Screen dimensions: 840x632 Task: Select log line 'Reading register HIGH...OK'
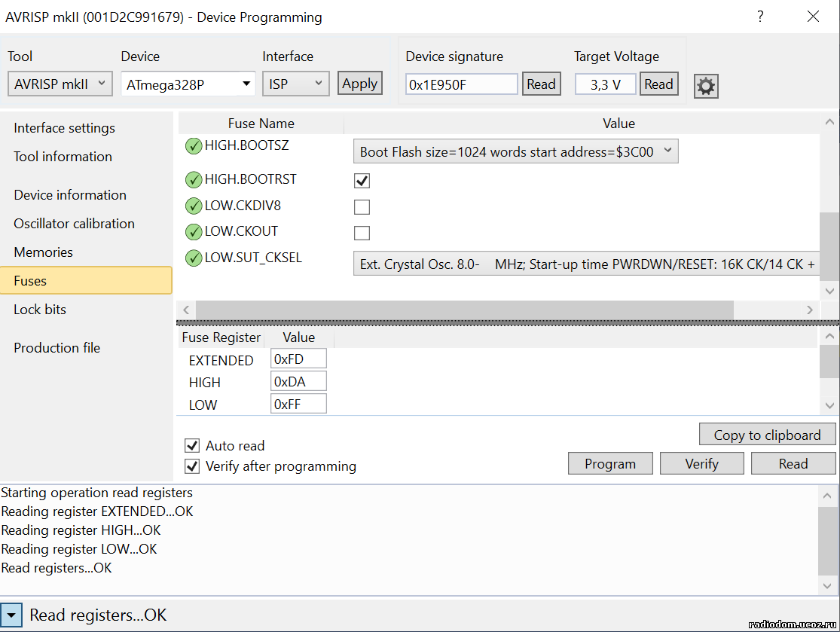tap(81, 530)
